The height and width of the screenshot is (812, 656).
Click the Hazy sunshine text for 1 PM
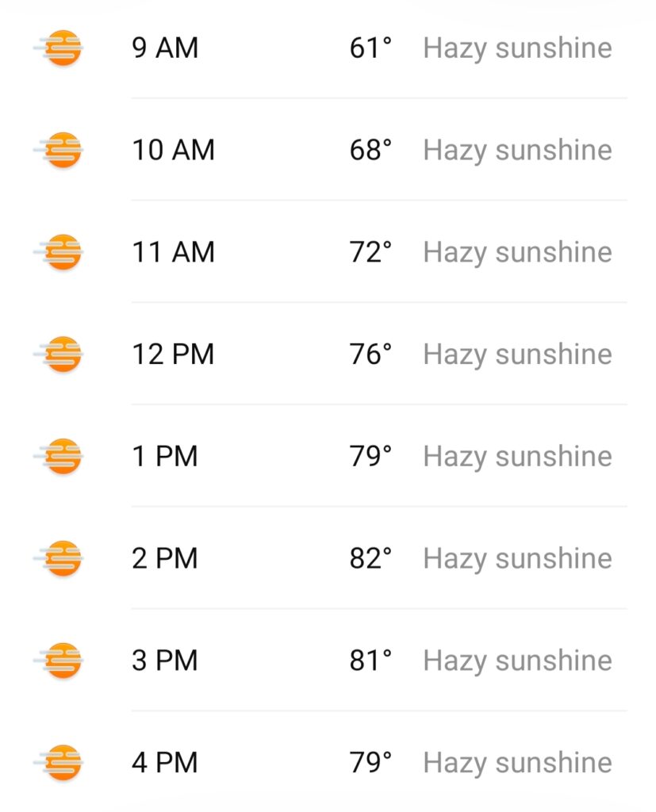(x=517, y=456)
